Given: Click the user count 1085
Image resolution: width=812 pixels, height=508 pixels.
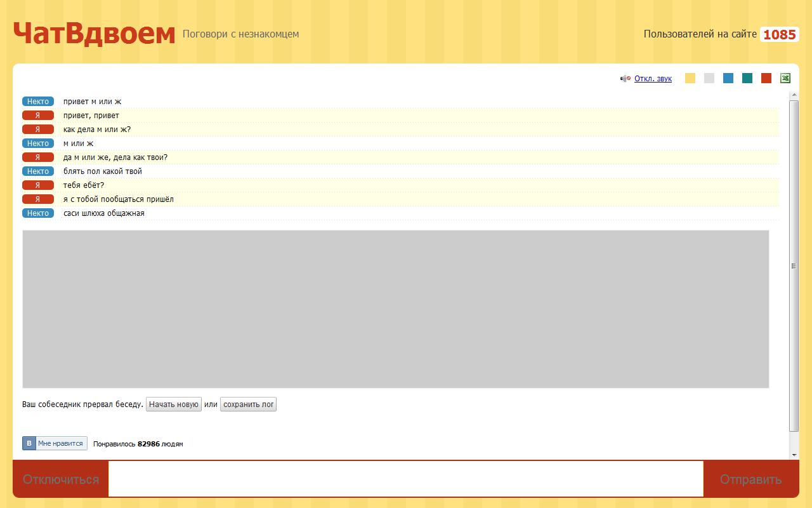Looking at the screenshot, I should [x=779, y=34].
